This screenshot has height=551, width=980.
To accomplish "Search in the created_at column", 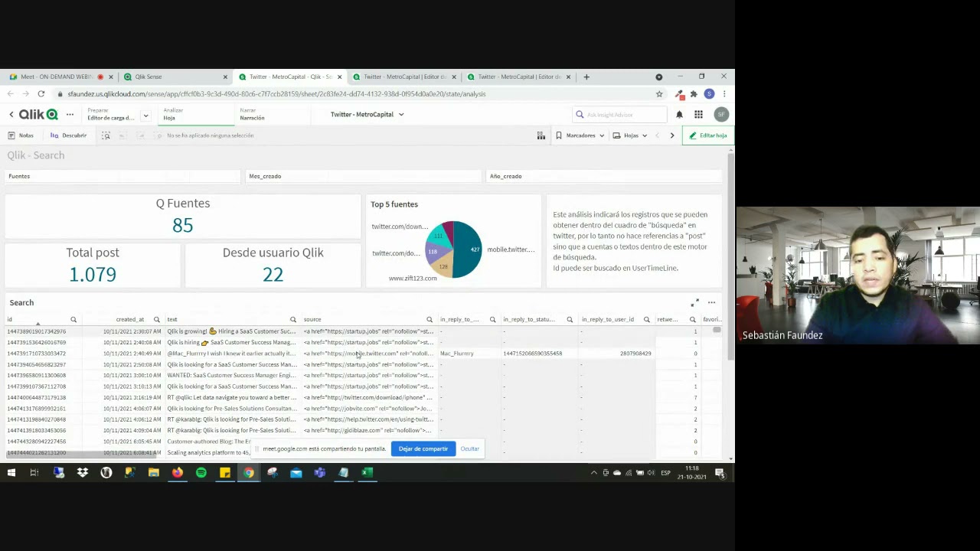I will (156, 320).
